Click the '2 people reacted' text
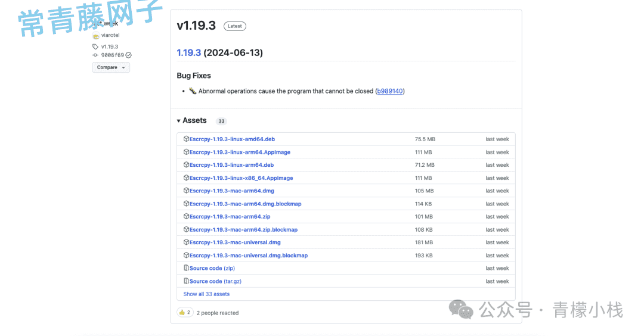Screen dimensions: 644x336 point(217,313)
